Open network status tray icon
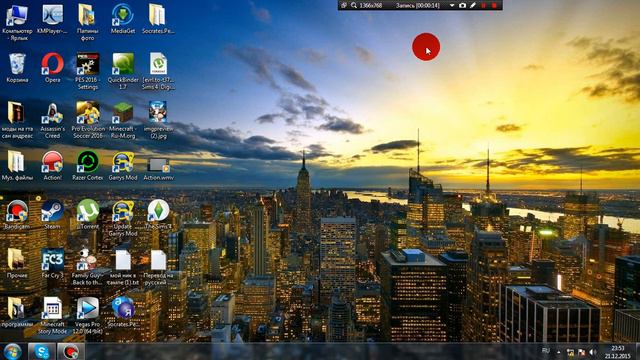The image size is (640, 360). coord(570,352)
